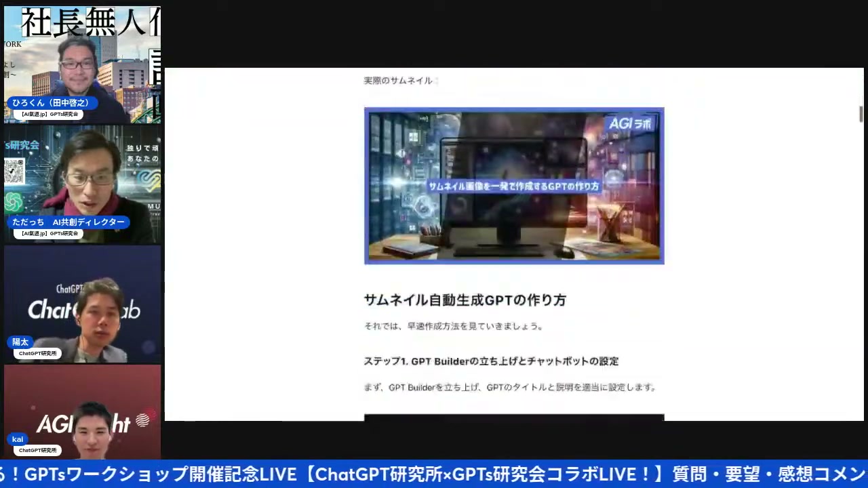Click the AGIラボ logo on the thumbnail
Screen dimensions: 868x488
[631, 123]
